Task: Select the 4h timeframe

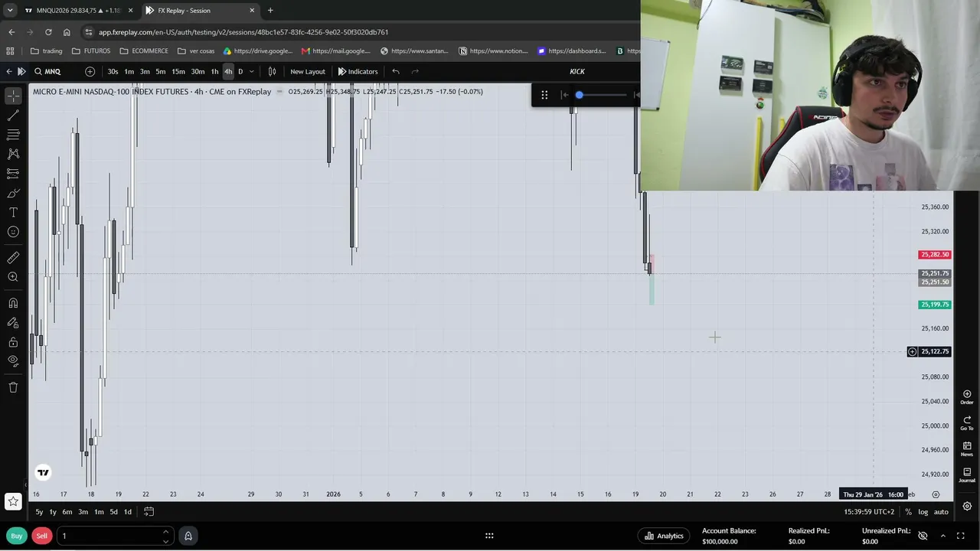Action: pos(228,71)
